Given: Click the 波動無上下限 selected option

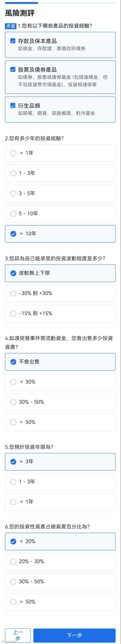Looking at the screenshot, I should tap(60, 273).
